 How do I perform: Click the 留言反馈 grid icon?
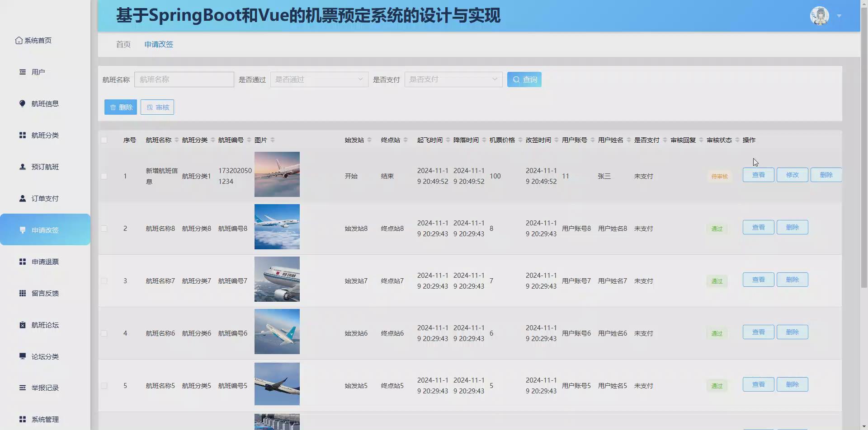(x=22, y=293)
